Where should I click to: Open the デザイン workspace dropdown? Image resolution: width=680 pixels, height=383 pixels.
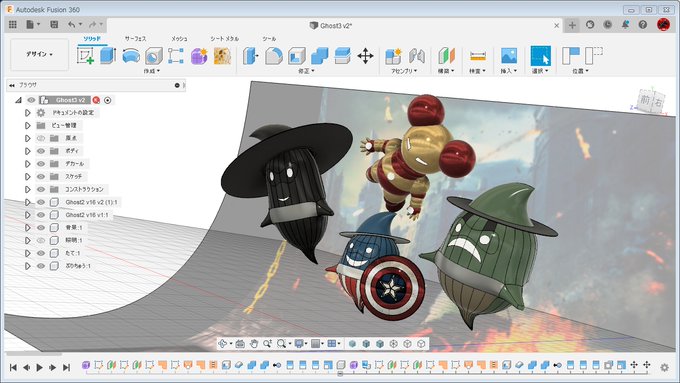[39, 54]
